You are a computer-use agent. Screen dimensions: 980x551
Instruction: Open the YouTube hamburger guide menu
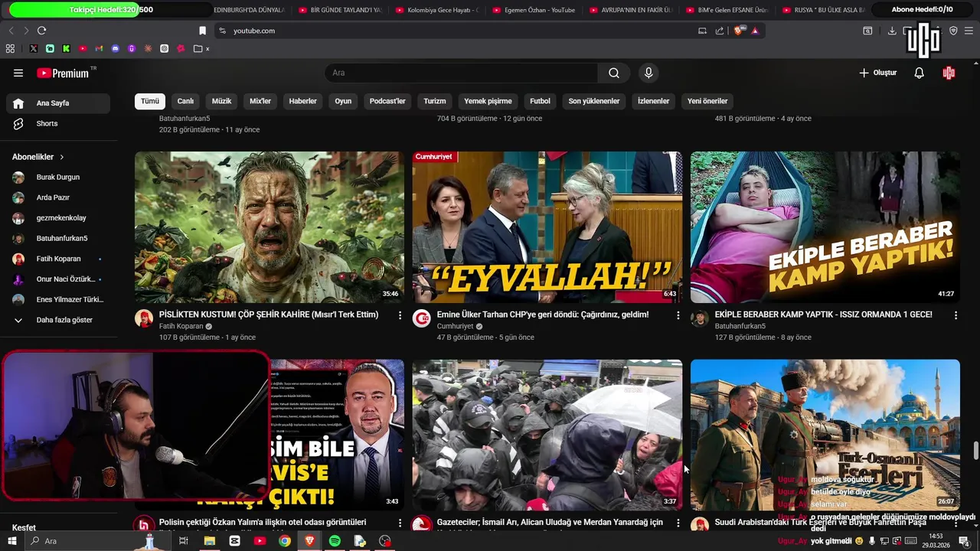[x=18, y=73]
